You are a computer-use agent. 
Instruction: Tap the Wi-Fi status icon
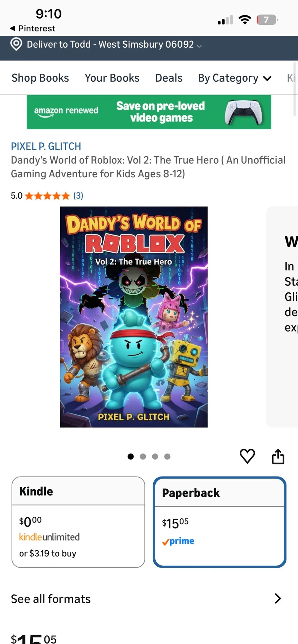[x=245, y=20]
